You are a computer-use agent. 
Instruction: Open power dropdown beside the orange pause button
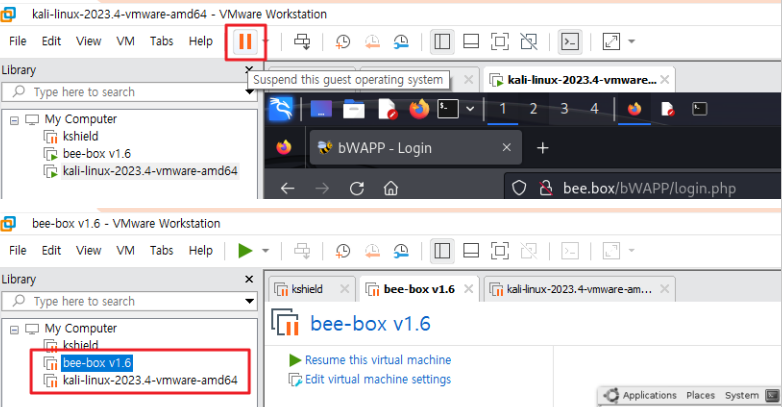[265, 41]
